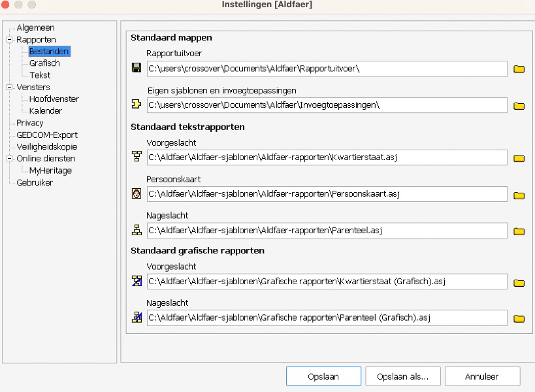Select the Kalender settings item
This screenshot has width=535, height=392.
(46, 111)
